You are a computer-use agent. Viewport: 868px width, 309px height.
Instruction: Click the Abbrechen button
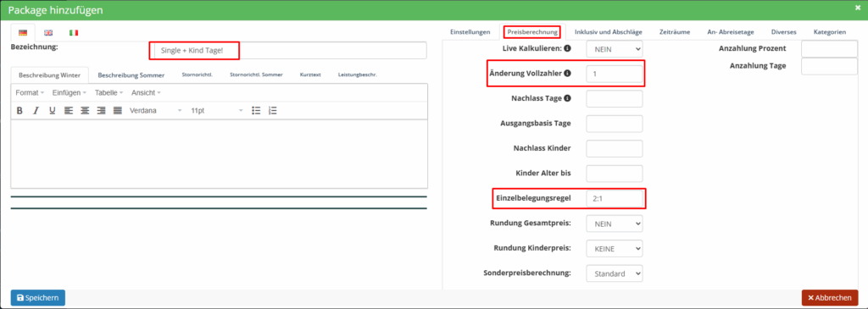point(829,297)
